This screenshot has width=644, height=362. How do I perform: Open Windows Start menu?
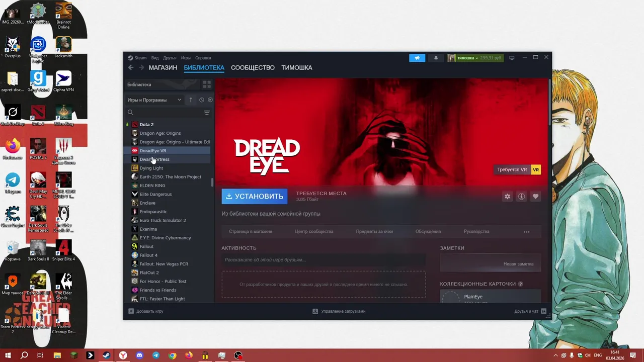[8, 355]
